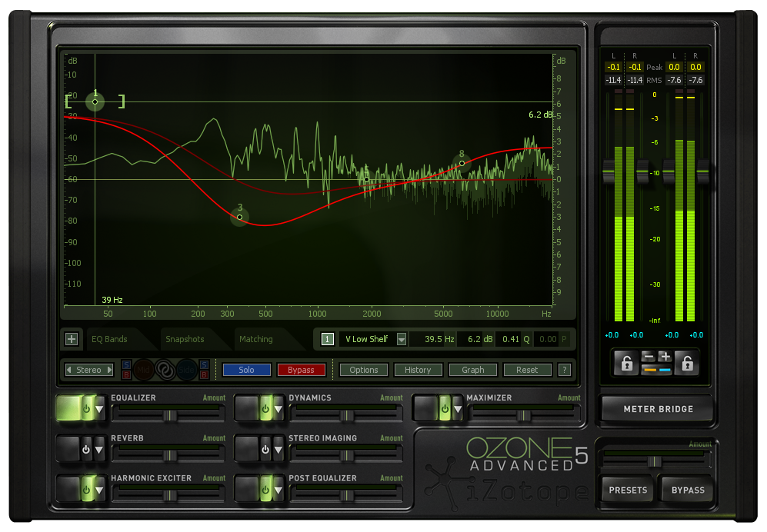This screenshot has width=767, height=532.
Task: Toggle the Harmonic Exciter power button
Action: 87,489
